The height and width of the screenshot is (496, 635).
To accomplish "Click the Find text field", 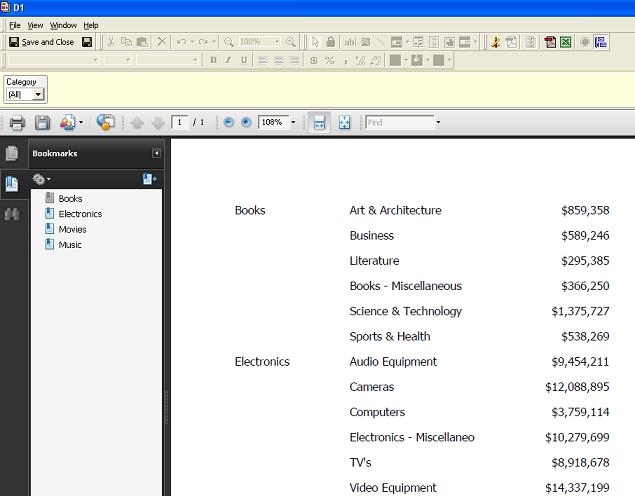I will (399, 123).
